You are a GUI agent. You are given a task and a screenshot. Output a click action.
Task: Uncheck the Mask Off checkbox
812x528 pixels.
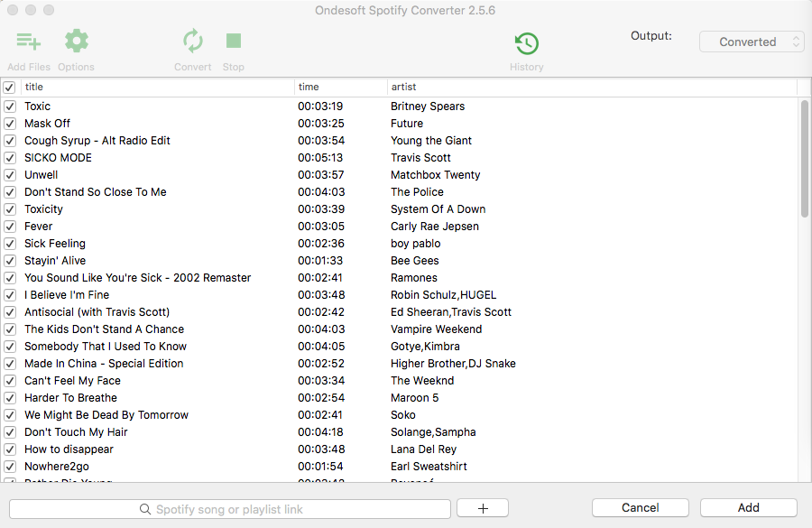(10, 124)
